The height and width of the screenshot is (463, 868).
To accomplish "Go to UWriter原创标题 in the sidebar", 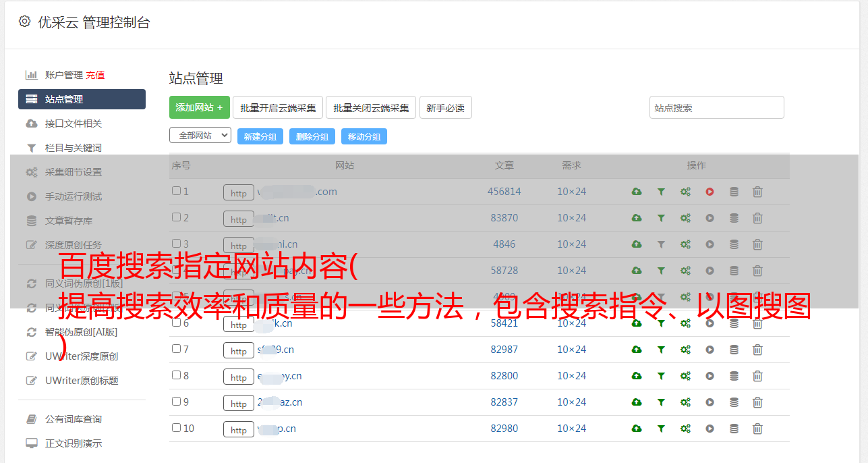I will [x=81, y=381].
